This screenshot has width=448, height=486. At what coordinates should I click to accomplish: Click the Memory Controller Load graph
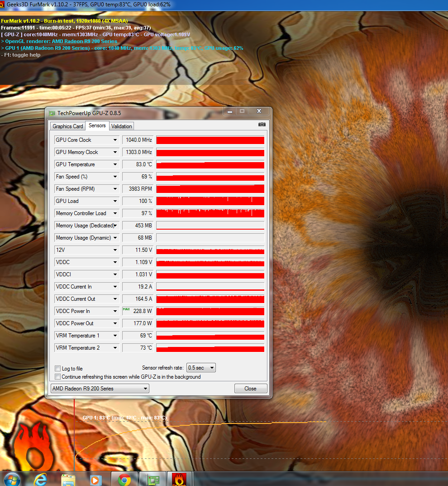tap(210, 213)
